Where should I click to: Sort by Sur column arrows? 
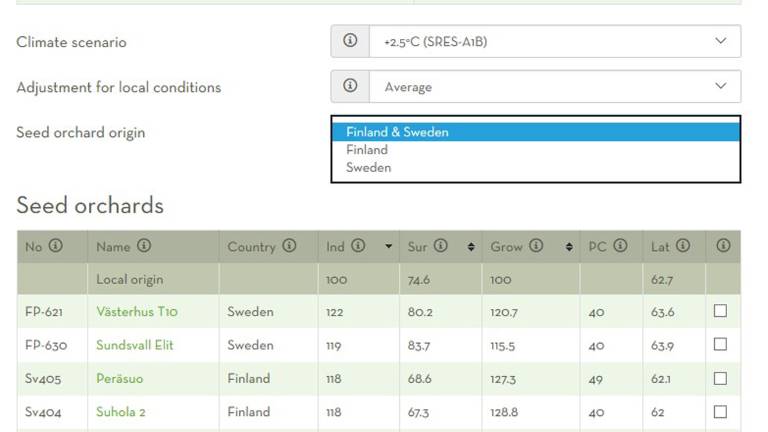pyautogui.click(x=471, y=247)
